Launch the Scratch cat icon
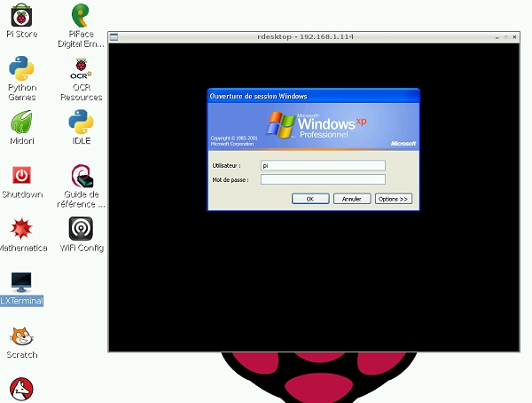The height and width of the screenshot is (403, 532). [x=21, y=336]
